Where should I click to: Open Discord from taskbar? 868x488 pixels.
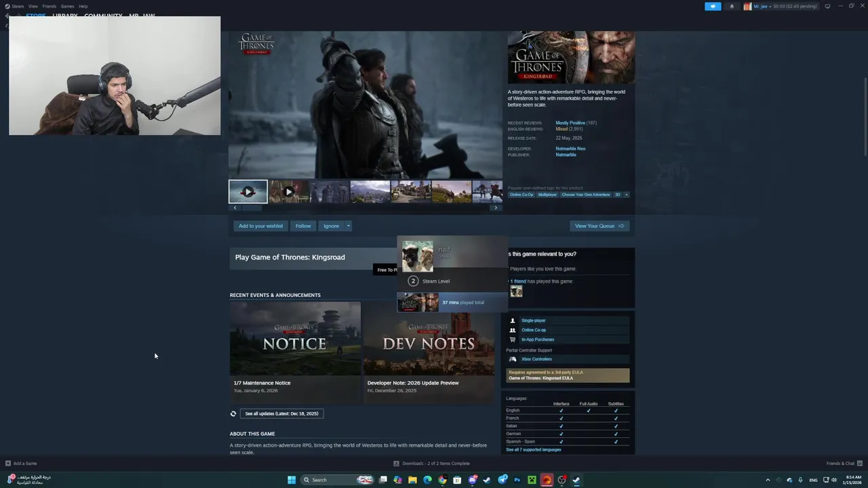[x=473, y=480]
